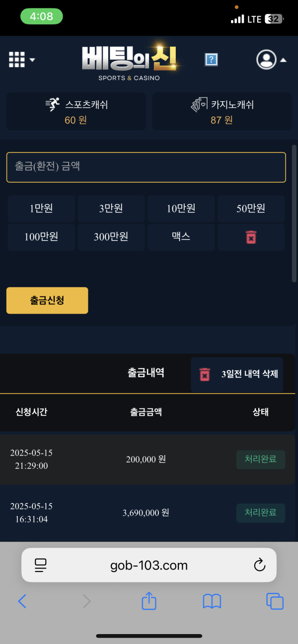Go back using Safari back arrow
This screenshot has width=298, height=644.
click(22, 601)
